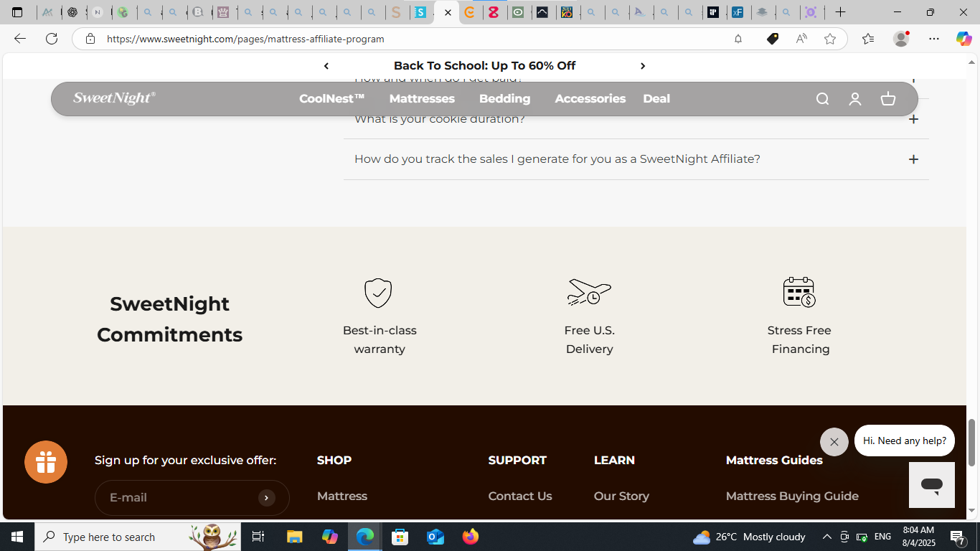The height and width of the screenshot is (551, 980).
Task: Open the site search icon
Action: tap(822, 99)
